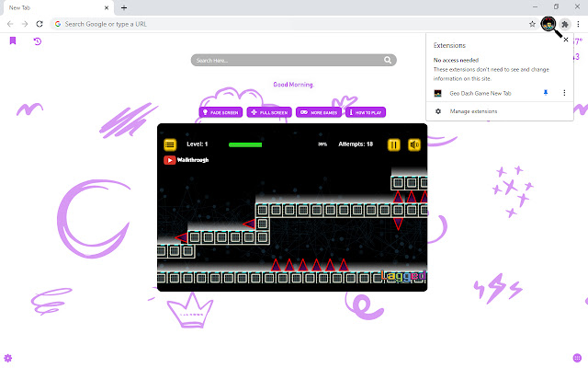
Task: Open the purple bookmark icon
Action: 13,40
